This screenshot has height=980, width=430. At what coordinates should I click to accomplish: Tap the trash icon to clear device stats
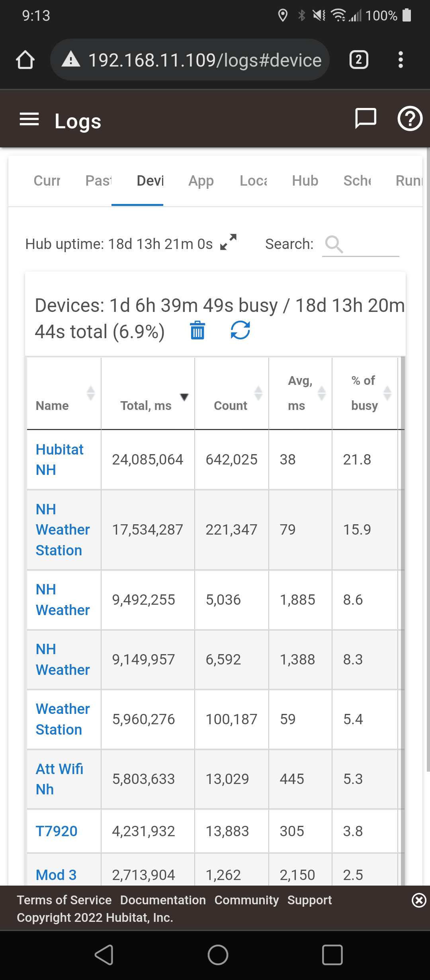197,330
